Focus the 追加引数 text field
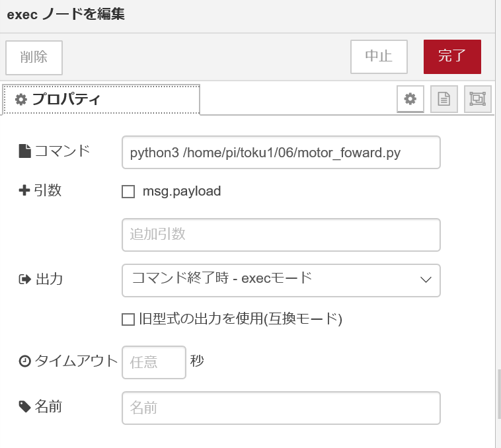Screen dimensions: 501x448 (281, 235)
